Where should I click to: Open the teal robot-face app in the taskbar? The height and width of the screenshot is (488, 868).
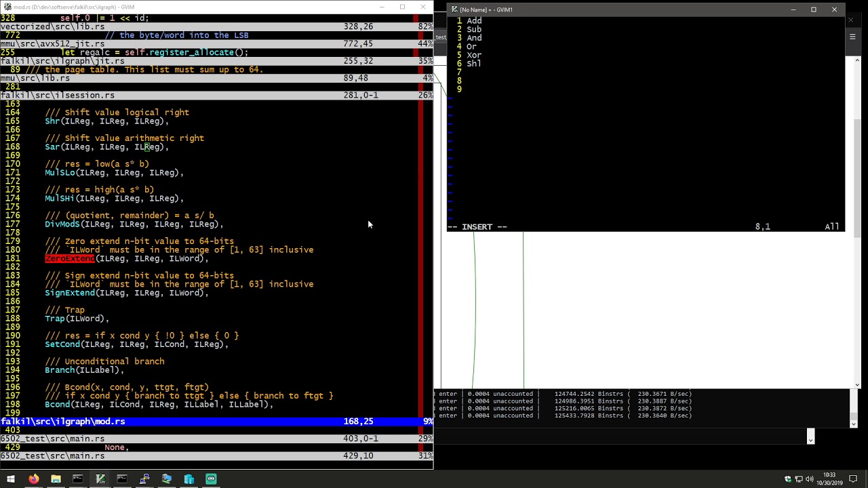(x=212, y=479)
